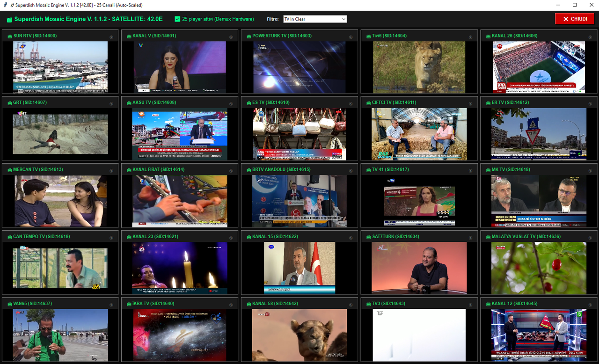599x364 pixels.
Task: Select the Tivi6 lioness video thumbnail
Action: [x=419, y=67]
